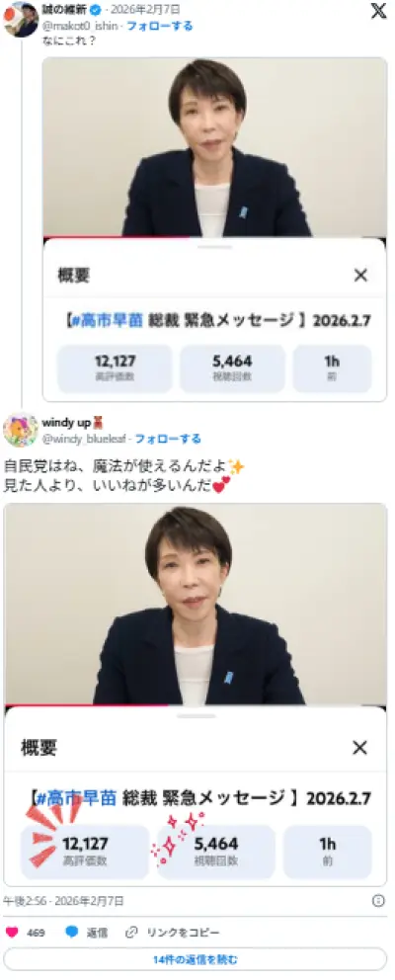Close the lower 概要 panel
Viewport: 395px width, 980px height.
[x=359, y=748]
